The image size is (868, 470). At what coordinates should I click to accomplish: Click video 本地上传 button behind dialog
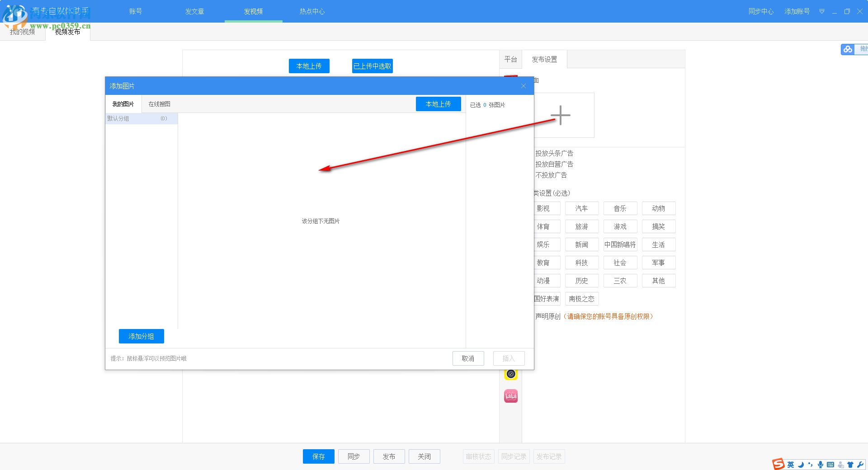[x=309, y=66]
